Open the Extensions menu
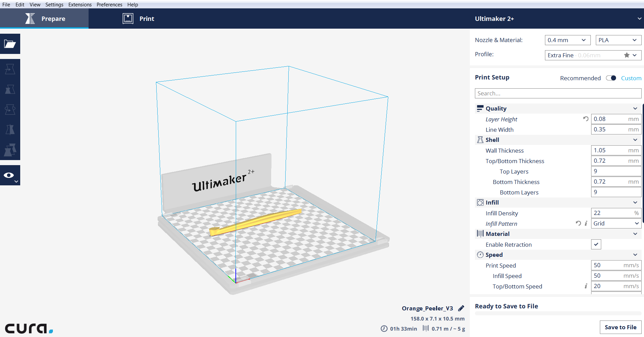This screenshot has width=644, height=337. coord(80,4)
